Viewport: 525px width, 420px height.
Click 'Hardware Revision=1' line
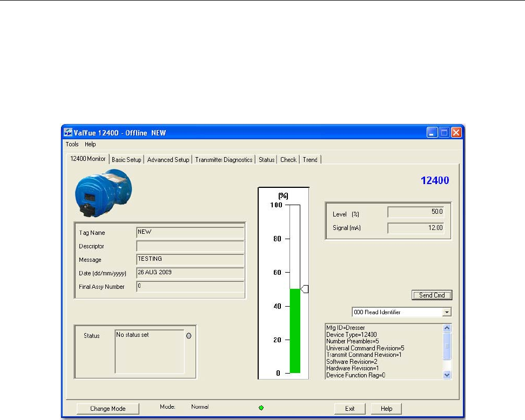click(353, 368)
